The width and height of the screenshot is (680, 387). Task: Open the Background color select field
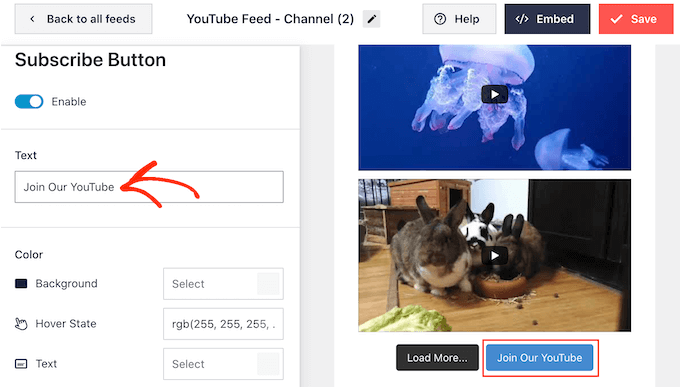[x=223, y=284]
